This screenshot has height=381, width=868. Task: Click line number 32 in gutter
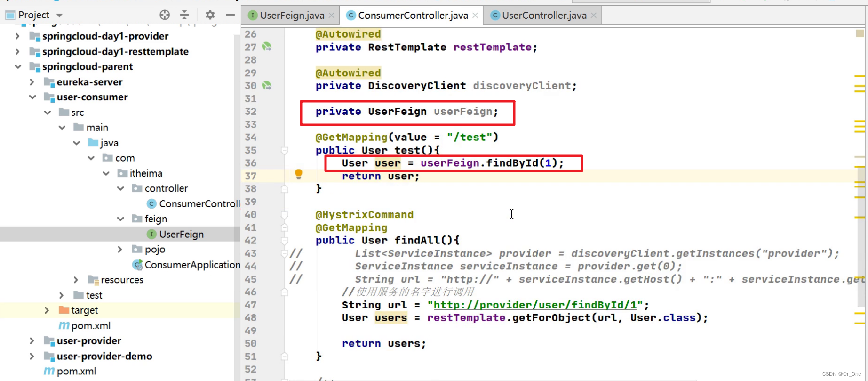pyautogui.click(x=251, y=112)
